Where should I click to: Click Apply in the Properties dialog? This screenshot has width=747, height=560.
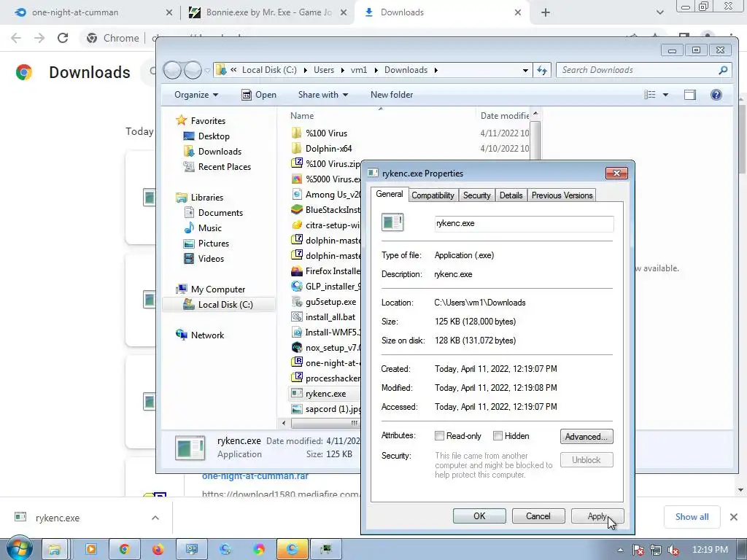[x=597, y=516]
